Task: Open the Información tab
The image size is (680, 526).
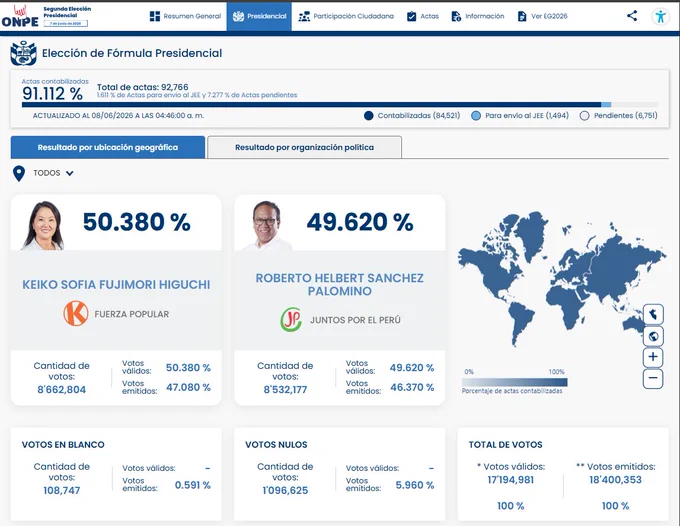Action: [477, 16]
